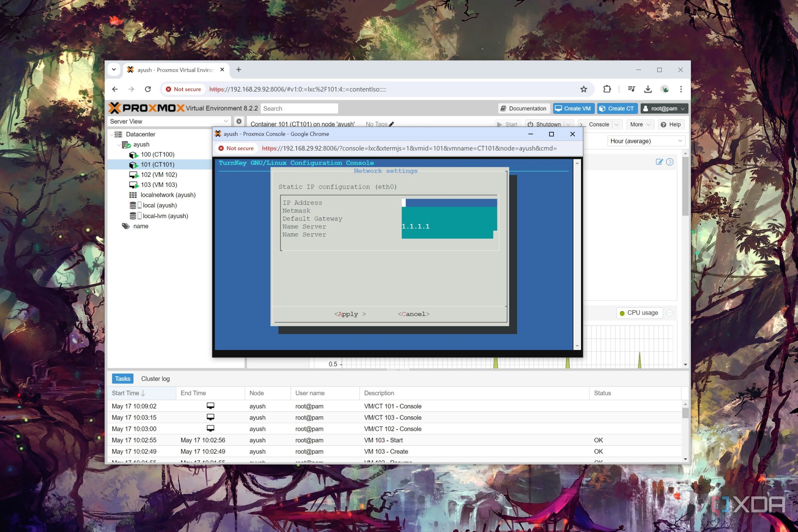798x532 pixels.
Task: Click the server view settings gear icon
Action: 239,121
